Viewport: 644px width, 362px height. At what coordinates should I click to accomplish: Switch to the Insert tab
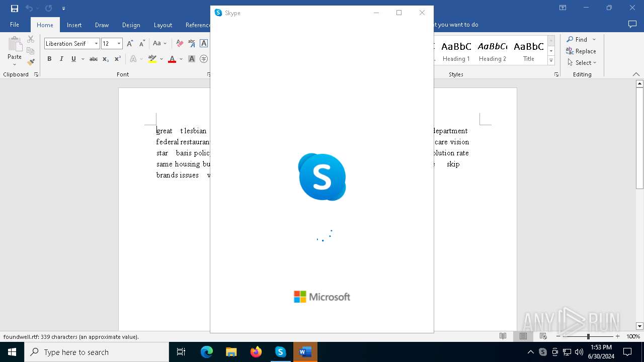(x=74, y=25)
